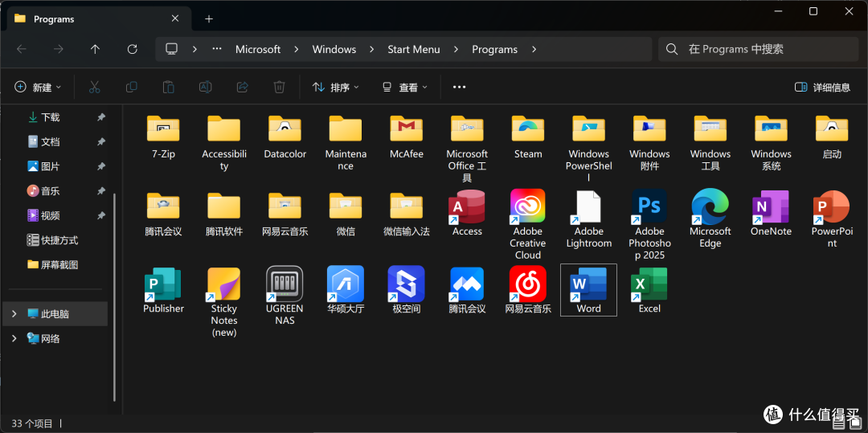The width and height of the screenshot is (868, 433).
Task: Expand the chevron after Windows breadcrumb
Action: pyautogui.click(x=371, y=49)
